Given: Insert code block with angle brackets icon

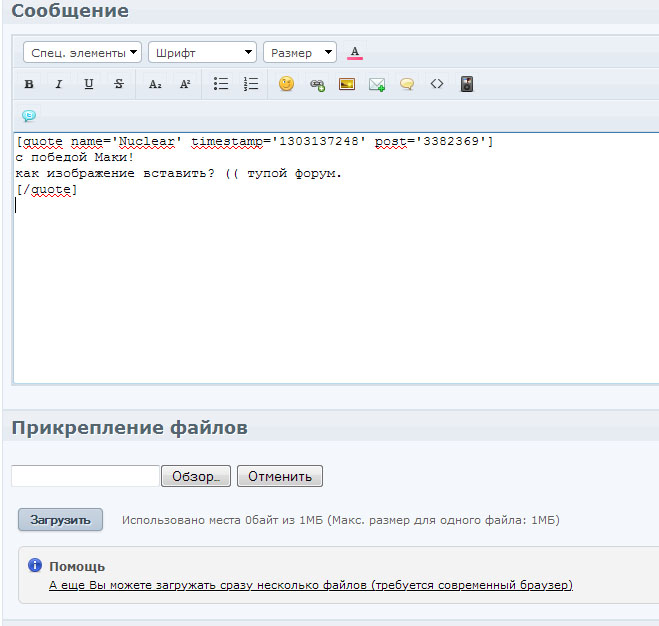Looking at the screenshot, I should pos(437,84).
